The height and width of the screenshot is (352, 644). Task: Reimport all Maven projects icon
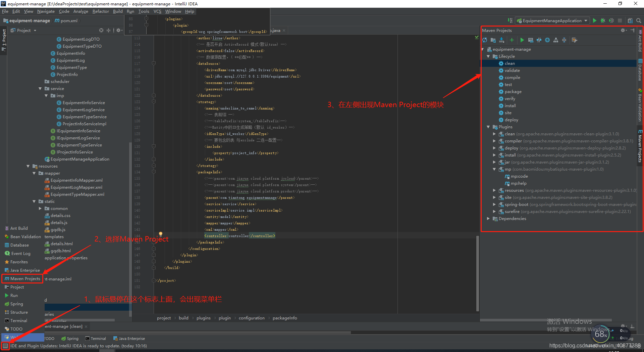(x=485, y=40)
